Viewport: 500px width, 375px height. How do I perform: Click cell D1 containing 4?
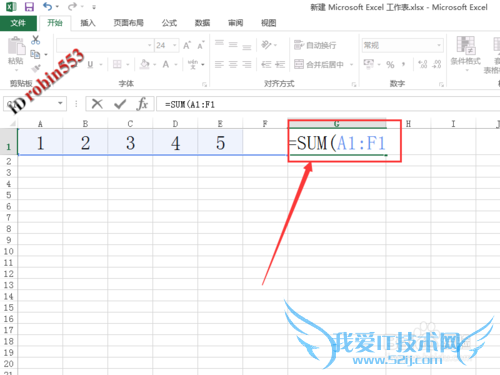[175, 143]
